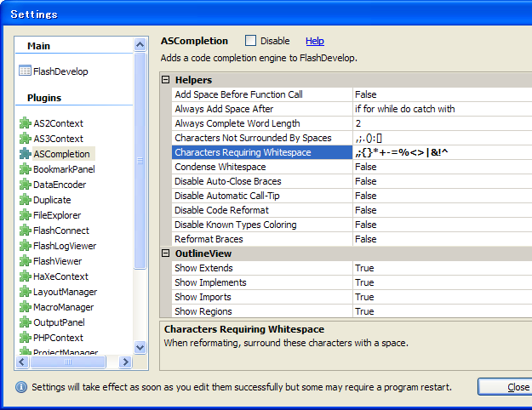532x410 pixels.
Task: Select the FlashLogViewer plugin entry
Action: pyautogui.click(x=65, y=246)
